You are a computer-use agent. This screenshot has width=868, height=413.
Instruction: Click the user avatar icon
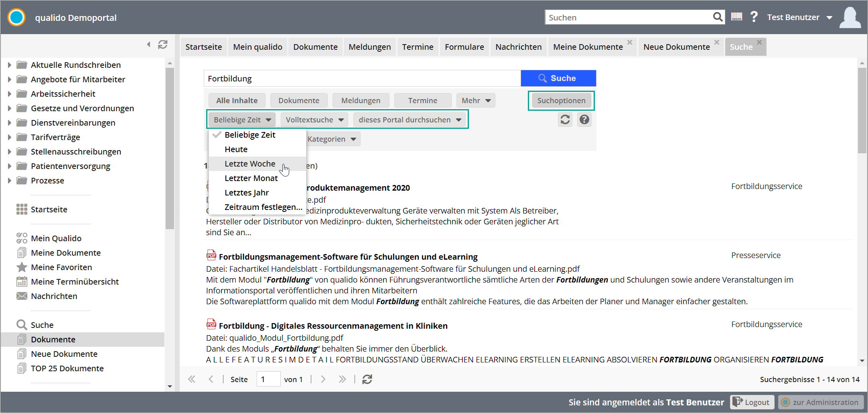850,17
